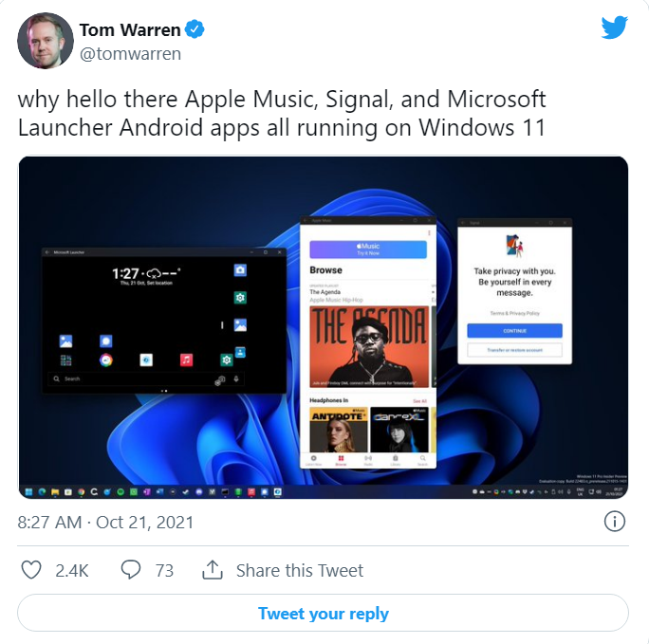The height and width of the screenshot is (644, 649).
Task: Open The Agenda playlist artwork
Action: tap(369, 347)
